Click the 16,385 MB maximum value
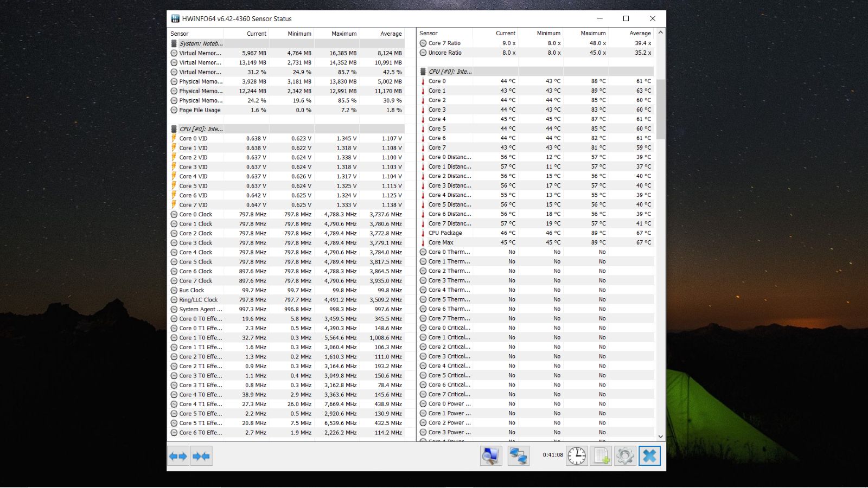Screen dimensions: 868x488 click(x=343, y=53)
